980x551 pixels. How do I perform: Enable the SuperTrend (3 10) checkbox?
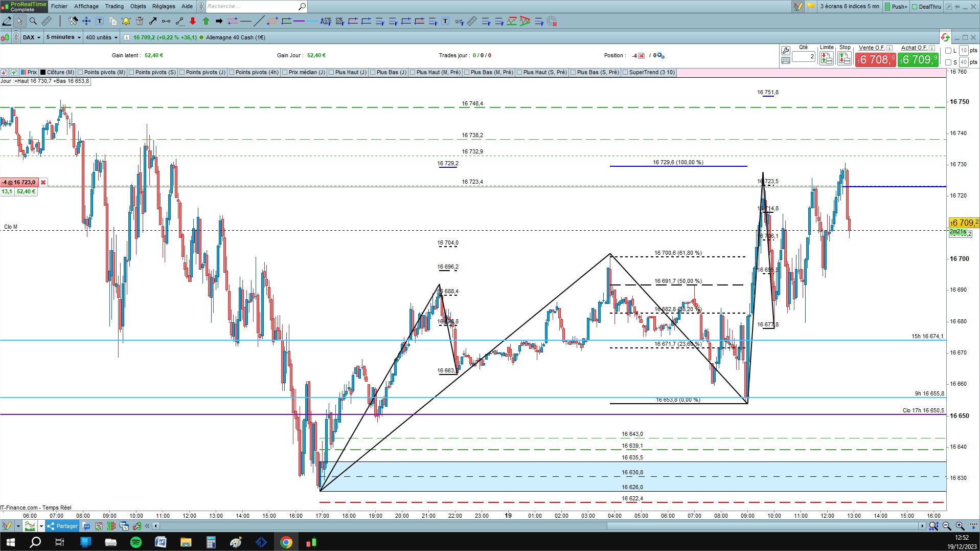(625, 73)
